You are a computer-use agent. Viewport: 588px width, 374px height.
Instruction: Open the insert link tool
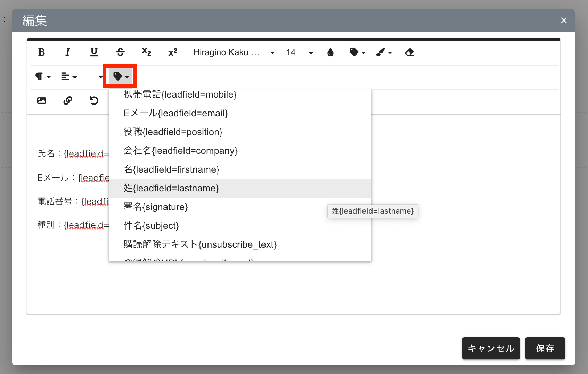pyautogui.click(x=68, y=101)
